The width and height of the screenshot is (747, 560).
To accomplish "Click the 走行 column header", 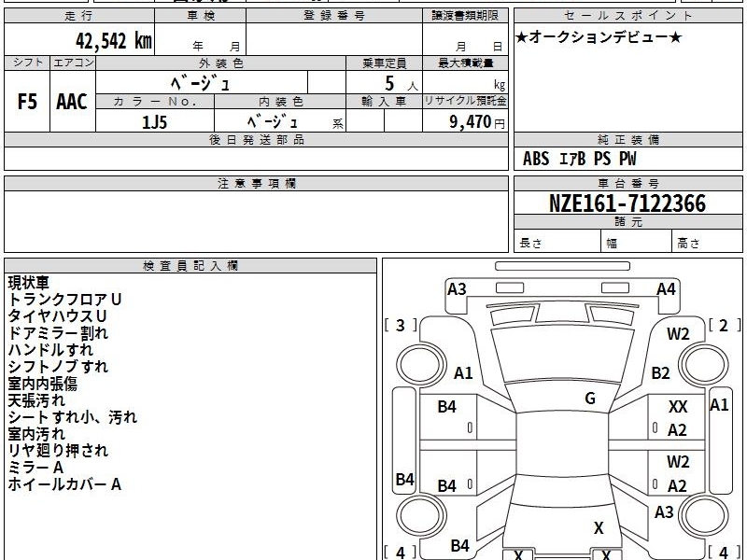I will pyautogui.click(x=78, y=16).
